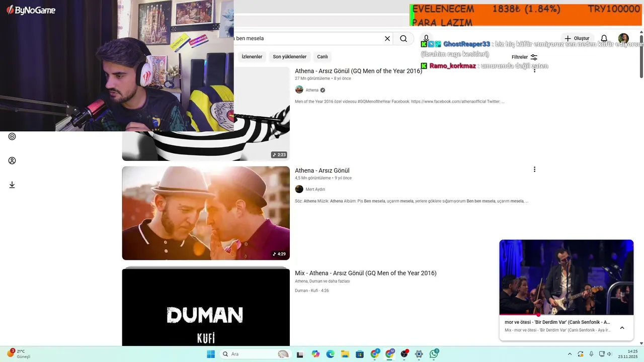Select the İzlenenler filter chip
Viewport: 644px width, 362px height.
pos(252,57)
